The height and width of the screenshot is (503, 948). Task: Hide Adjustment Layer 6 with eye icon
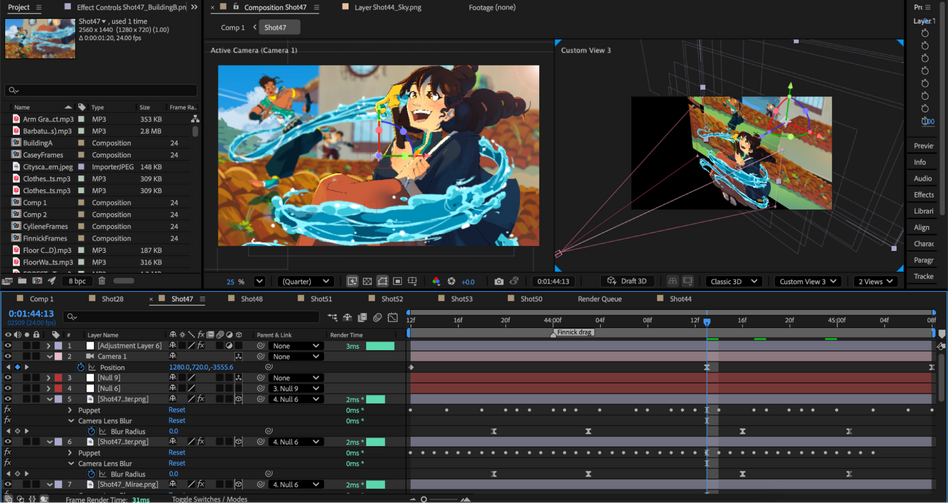click(x=8, y=346)
